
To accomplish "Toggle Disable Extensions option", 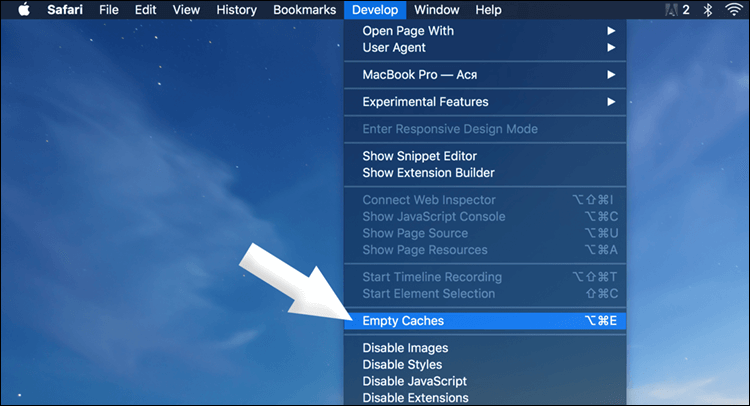I will 485,397.
